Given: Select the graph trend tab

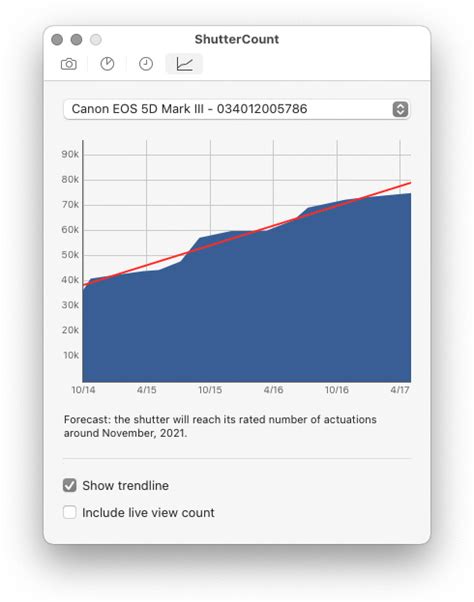Looking at the screenshot, I should (184, 64).
